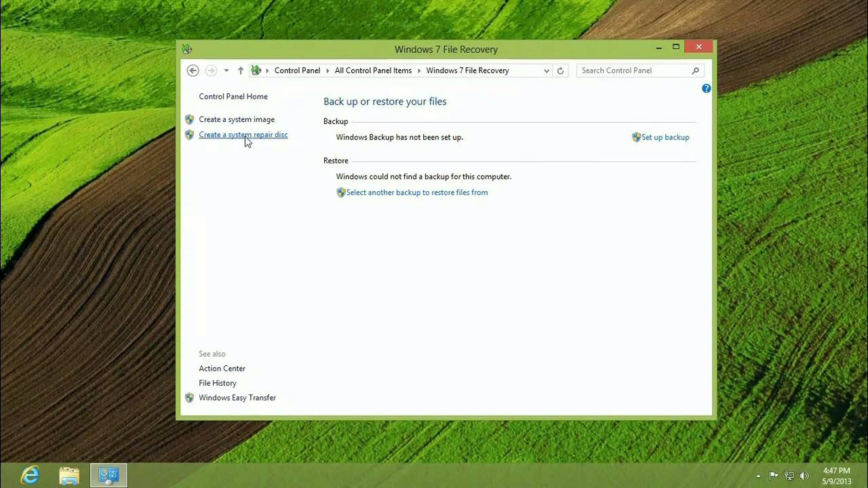Click the "Restore" section label
Image resolution: width=868 pixels, height=488 pixels.
pos(336,161)
